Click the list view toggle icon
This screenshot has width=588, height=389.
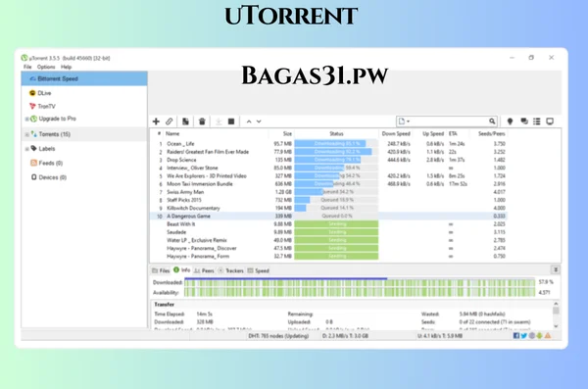click(x=537, y=122)
